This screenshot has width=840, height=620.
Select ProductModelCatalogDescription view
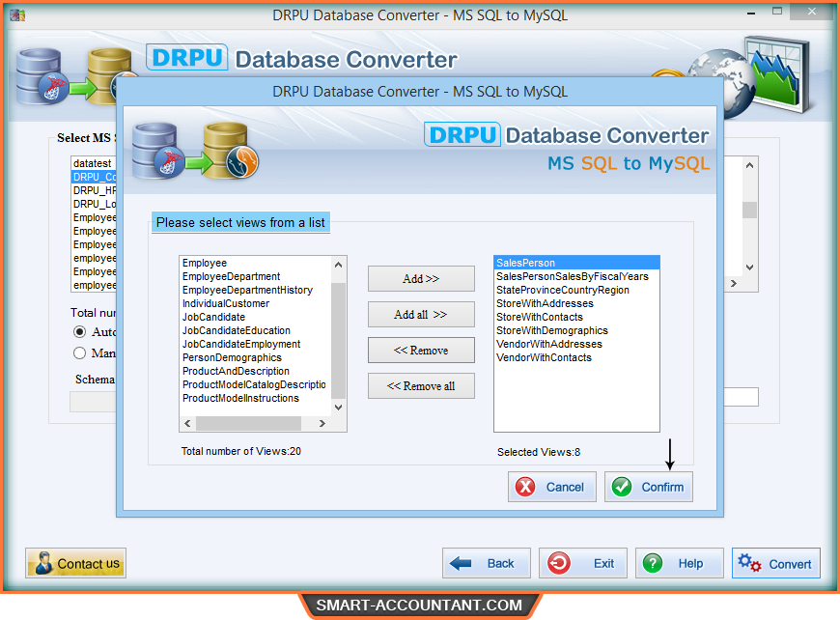pyautogui.click(x=255, y=384)
